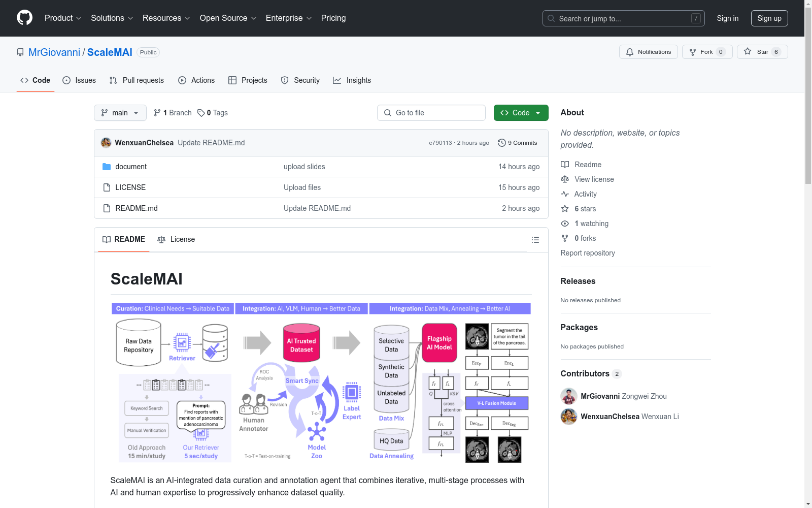Open WenxuanChelsea Wenxuan Li contributor profile
The height and width of the screenshot is (508, 812).
click(630, 417)
